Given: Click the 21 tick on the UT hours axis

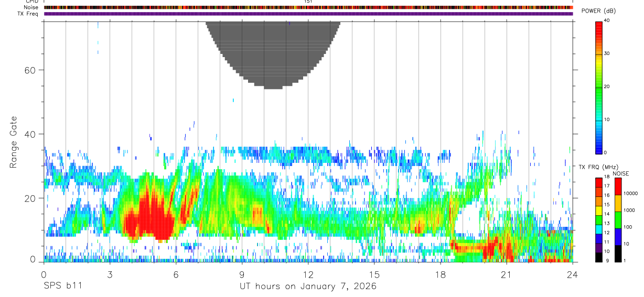Looking at the screenshot, I should 507,274.
